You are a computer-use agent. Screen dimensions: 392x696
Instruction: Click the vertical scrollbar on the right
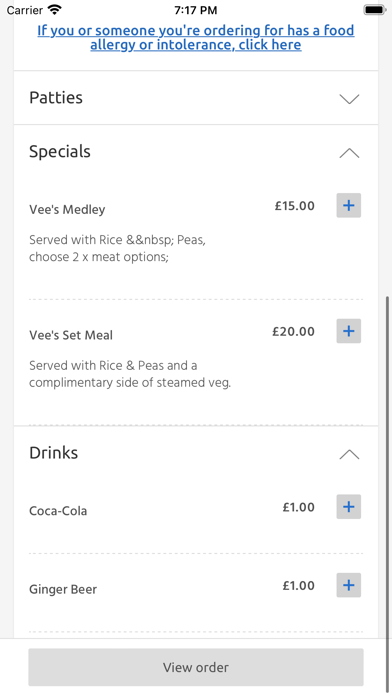(388, 493)
